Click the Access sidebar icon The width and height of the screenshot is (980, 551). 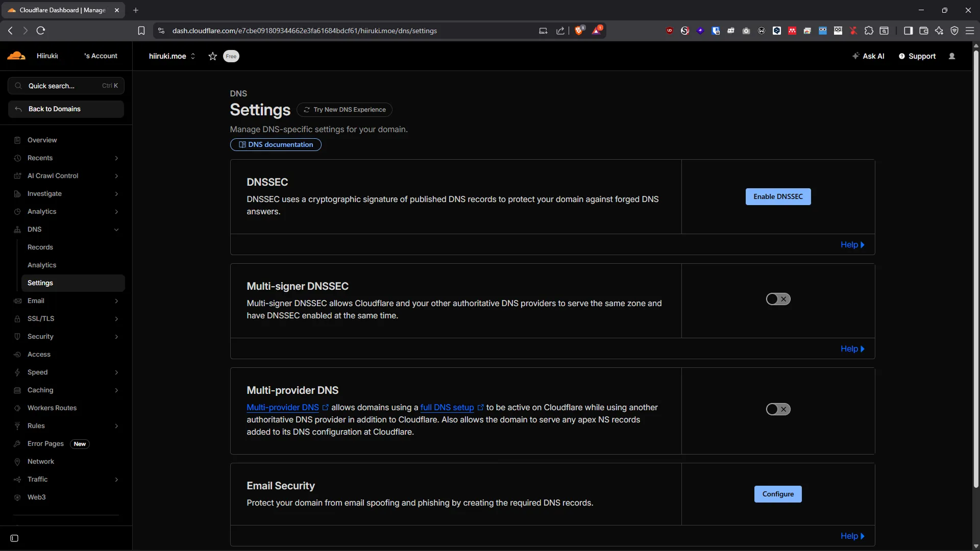click(17, 355)
